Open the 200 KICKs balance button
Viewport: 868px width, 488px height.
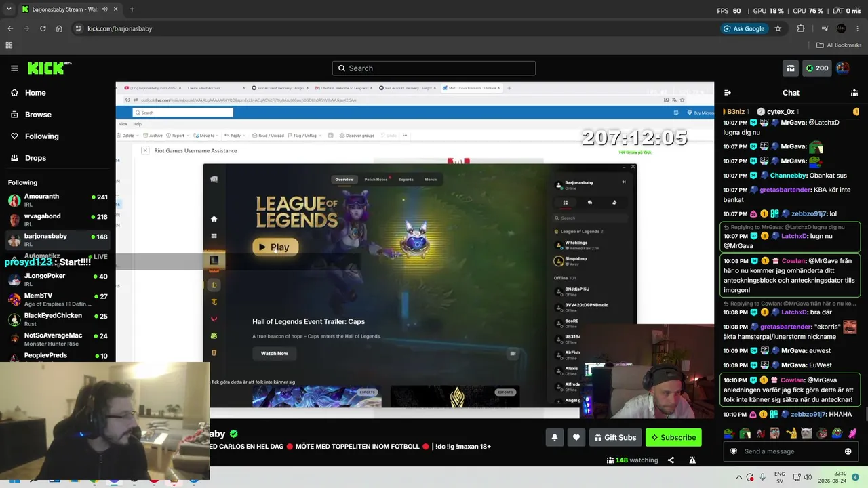coord(816,68)
